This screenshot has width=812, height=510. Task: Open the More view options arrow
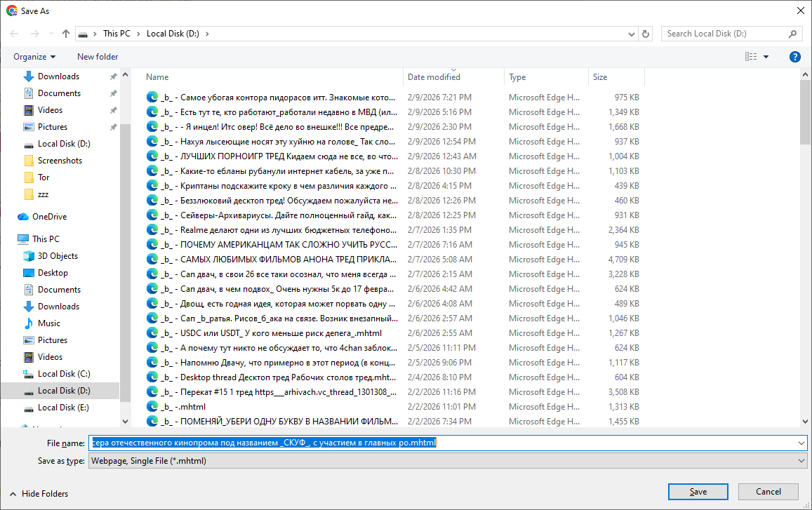766,57
